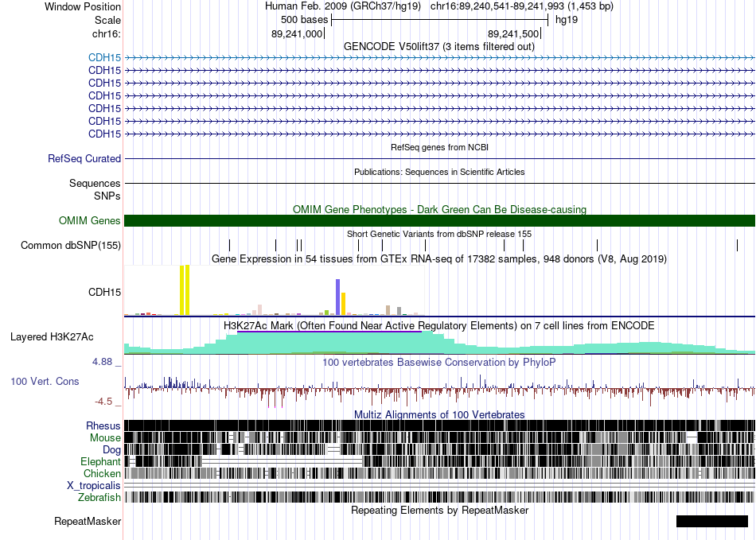Image resolution: width=756 pixels, height=540 pixels.
Task: Click 'RefSeq genes from NCBI' title
Action: pyautogui.click(x=439, y=147)
